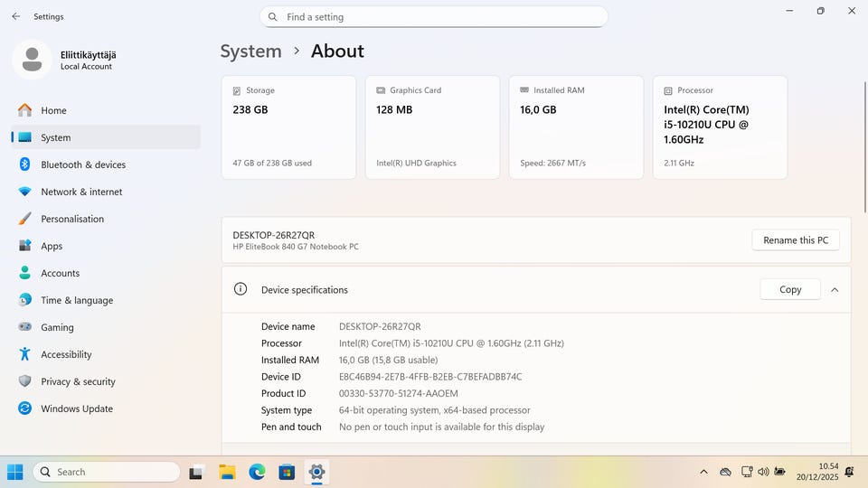Click the Pen and touch value text
This screenshot has height=488, width=868.
click(x=442, y=427)
